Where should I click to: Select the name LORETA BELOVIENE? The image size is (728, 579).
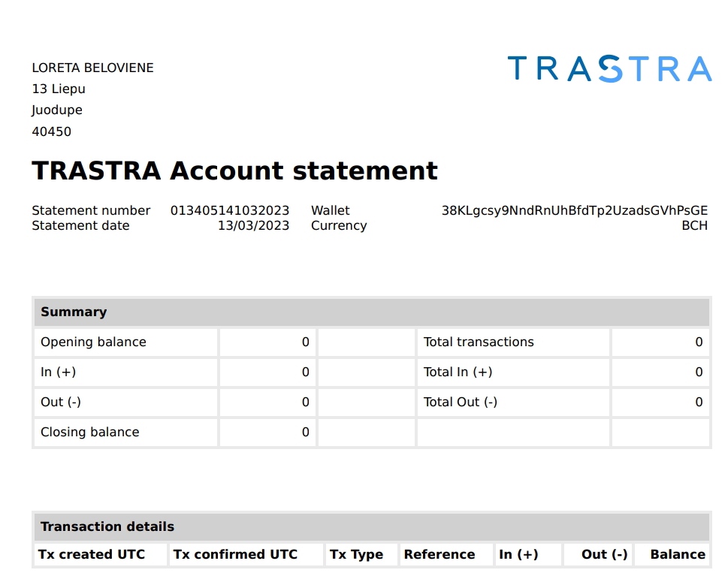[92, 68]
